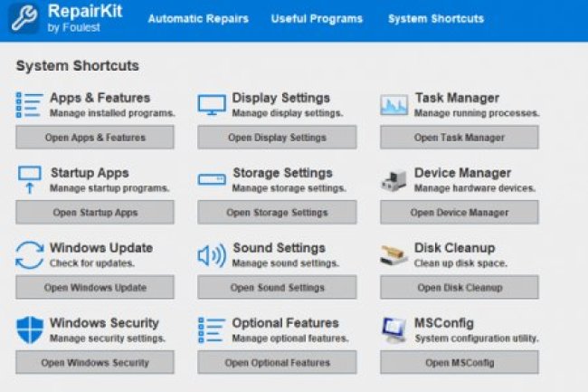Screen dimensions: 588x392
Task: Launch Open Windows Update button
Action: pyautogui.click(x=95, y=288)
